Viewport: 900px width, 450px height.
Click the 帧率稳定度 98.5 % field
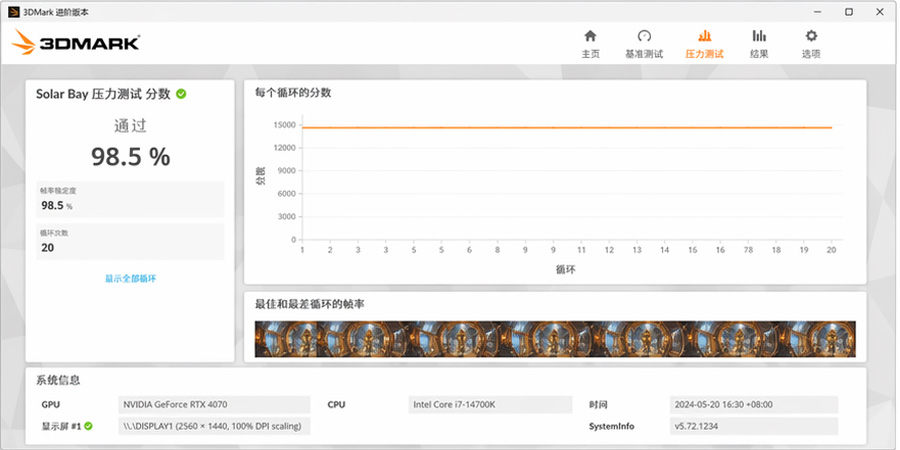click(x=130, y=199)
